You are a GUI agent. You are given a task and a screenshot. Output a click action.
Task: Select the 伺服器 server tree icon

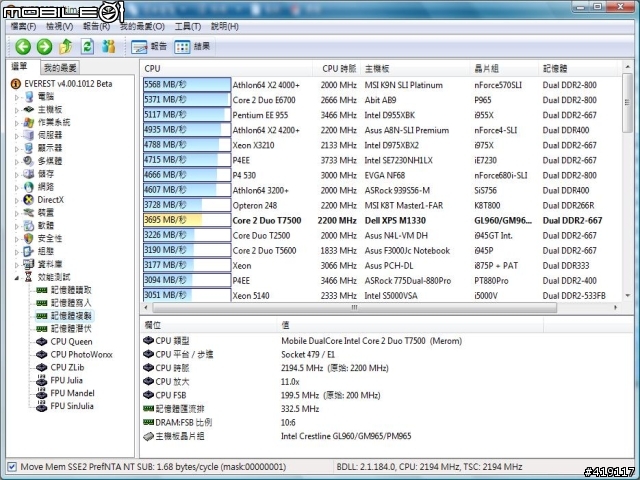click(29, 135)
